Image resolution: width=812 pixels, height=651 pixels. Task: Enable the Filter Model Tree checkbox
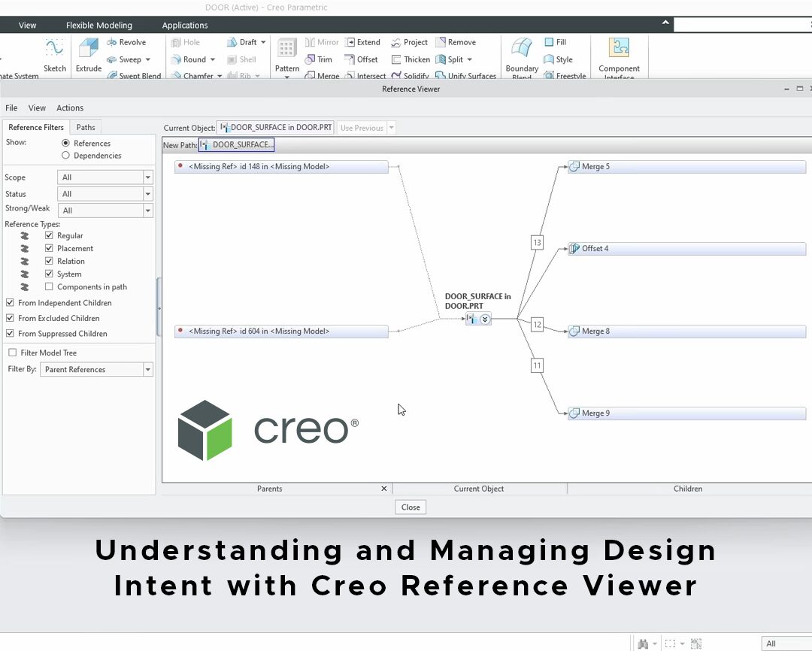pyautogui.click(x=13, y=353)
